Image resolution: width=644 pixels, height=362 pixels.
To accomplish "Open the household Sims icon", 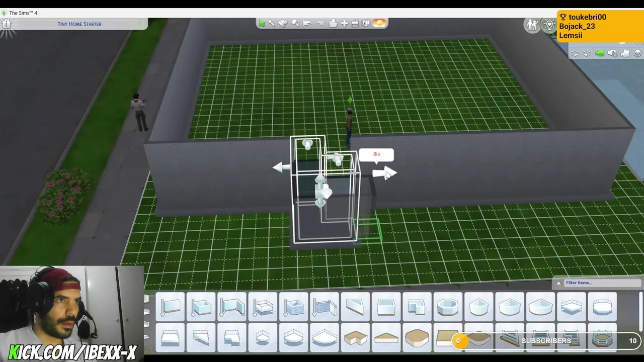I will coord(532,25).
